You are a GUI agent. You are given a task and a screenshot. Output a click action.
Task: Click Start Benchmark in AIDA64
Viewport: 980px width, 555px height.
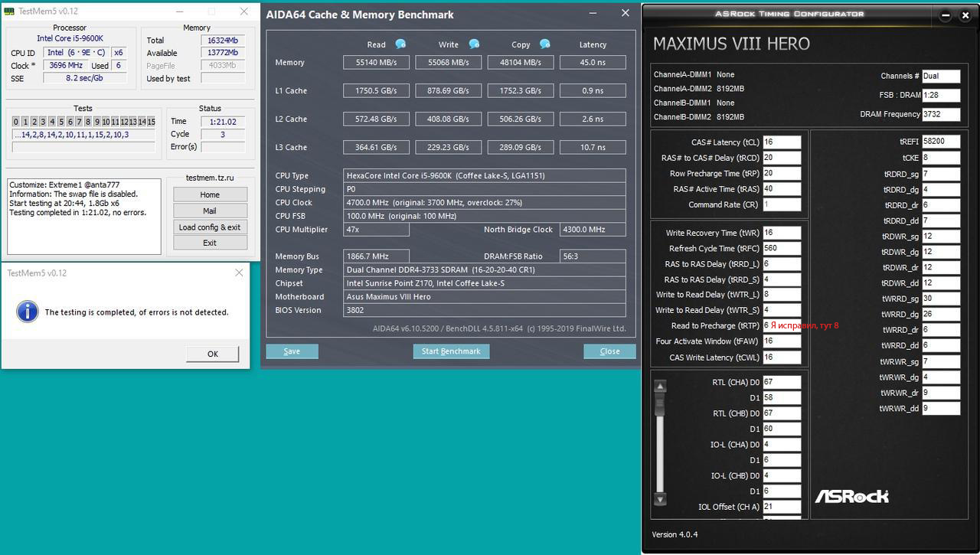(x=451, y=351)
